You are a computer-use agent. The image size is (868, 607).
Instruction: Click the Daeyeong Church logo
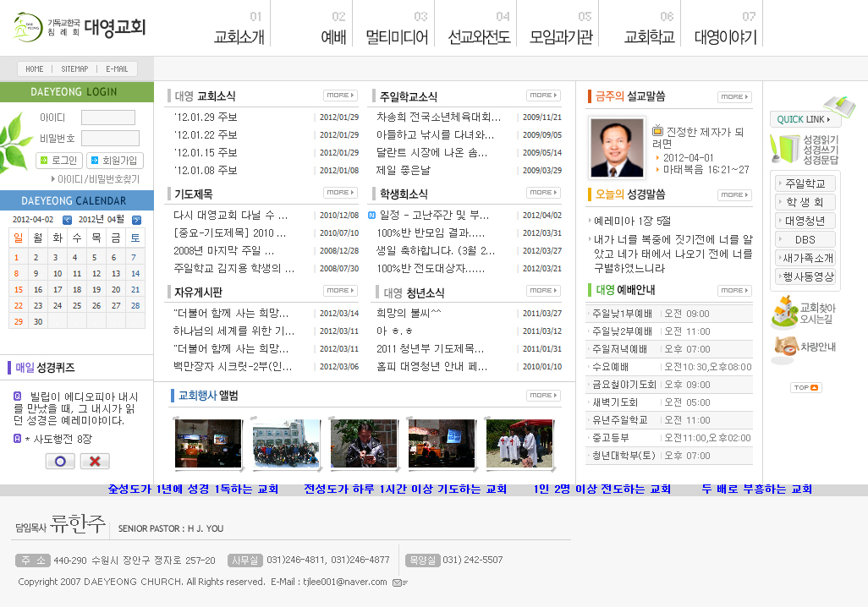[80, 28]
